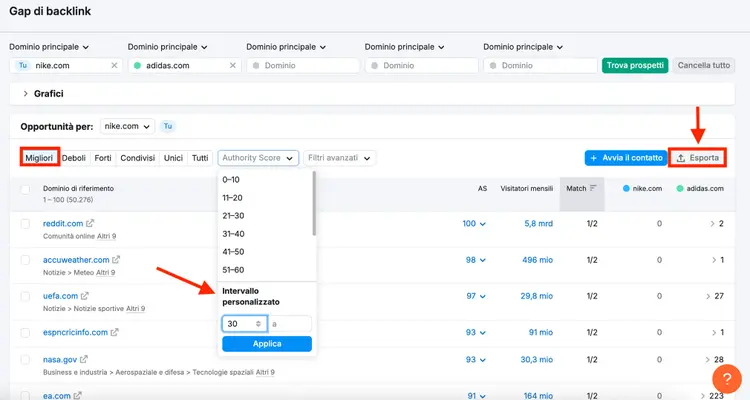
Task: Click the Avvia il contatto button
Action: [626, 158]
